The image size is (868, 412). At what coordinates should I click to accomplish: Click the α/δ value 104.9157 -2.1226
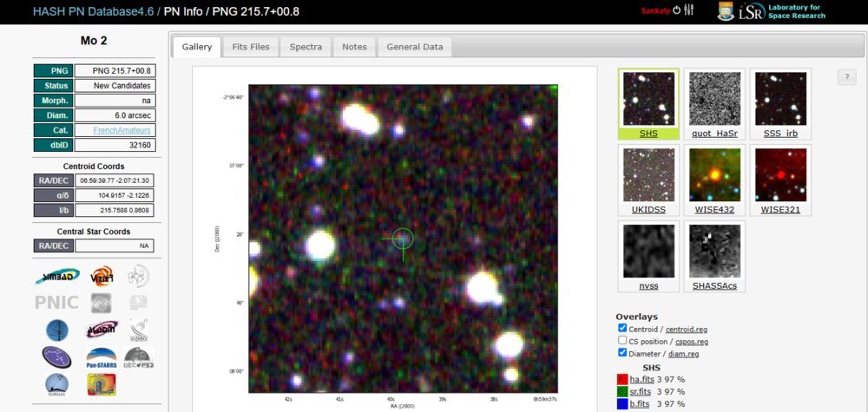(x=115, y=195)
